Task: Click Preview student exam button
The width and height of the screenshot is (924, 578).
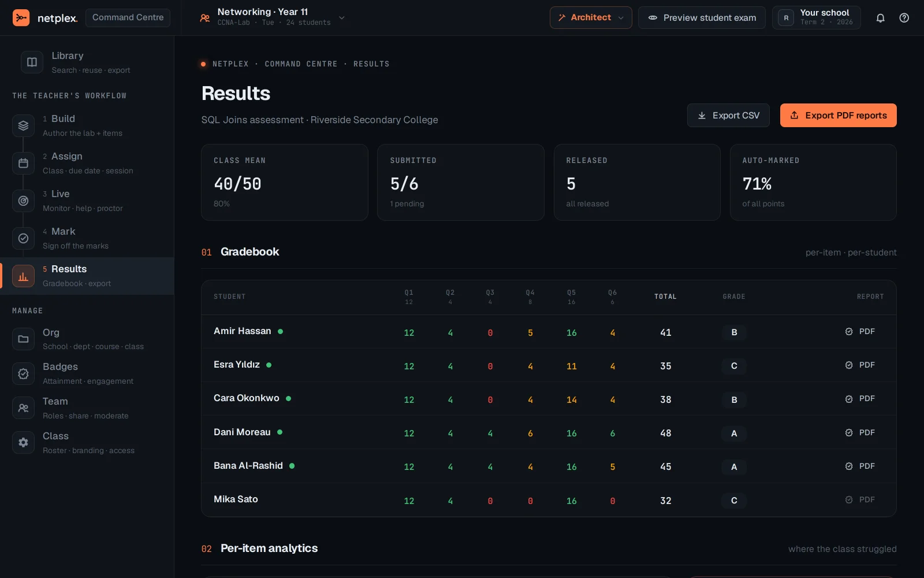Action: tap(702, 18)
